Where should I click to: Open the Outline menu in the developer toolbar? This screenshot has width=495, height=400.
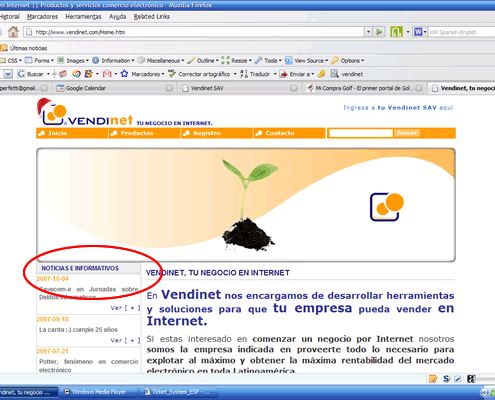coord(203,61)
